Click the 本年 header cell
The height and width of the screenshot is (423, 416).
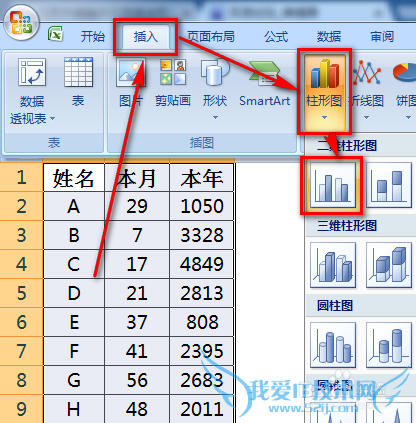tap(202, 177)
